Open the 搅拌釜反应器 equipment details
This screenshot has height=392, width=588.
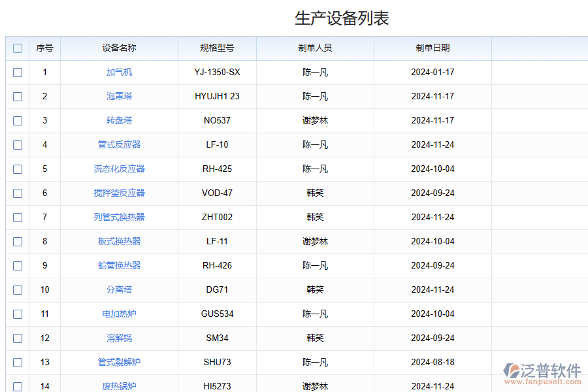point(118,193)
